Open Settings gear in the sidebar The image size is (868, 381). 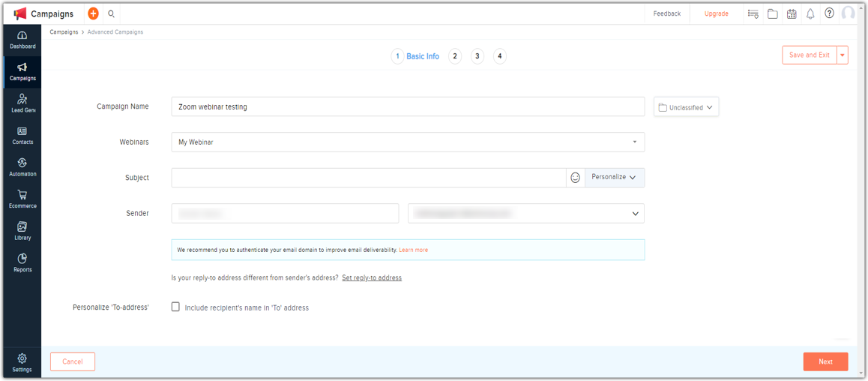pyautogui.click(x=22, y=363)
